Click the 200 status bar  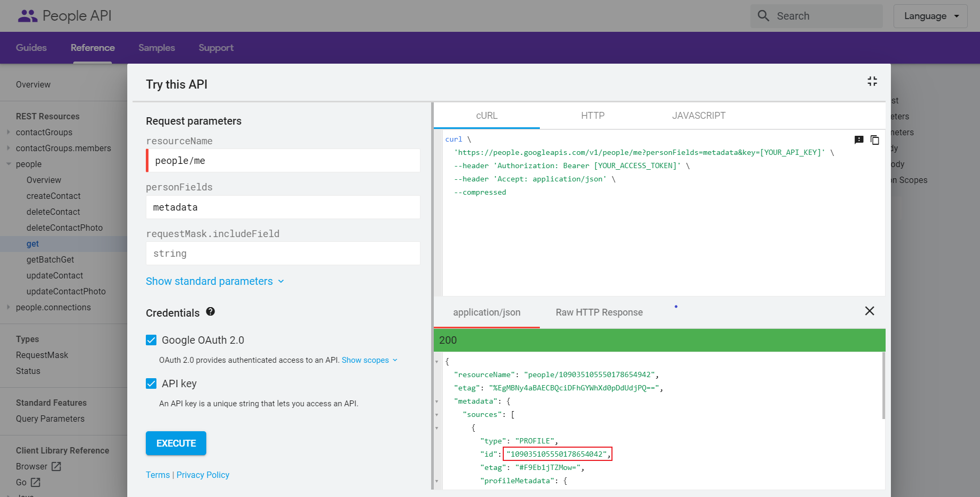(660, 340)
